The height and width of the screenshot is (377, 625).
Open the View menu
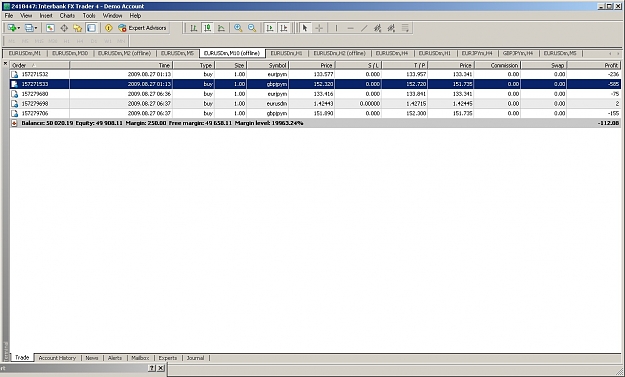[x=26, y=16]
